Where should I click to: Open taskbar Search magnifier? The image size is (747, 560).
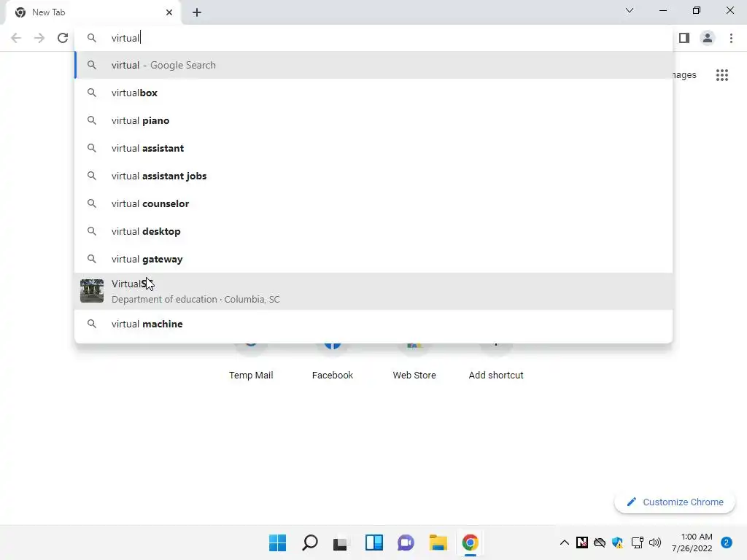(309, 542)
